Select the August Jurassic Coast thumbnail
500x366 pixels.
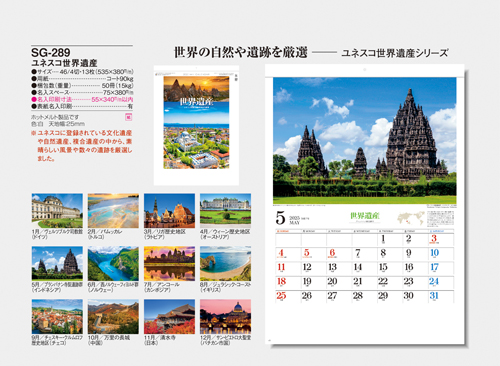pos(225,263)
